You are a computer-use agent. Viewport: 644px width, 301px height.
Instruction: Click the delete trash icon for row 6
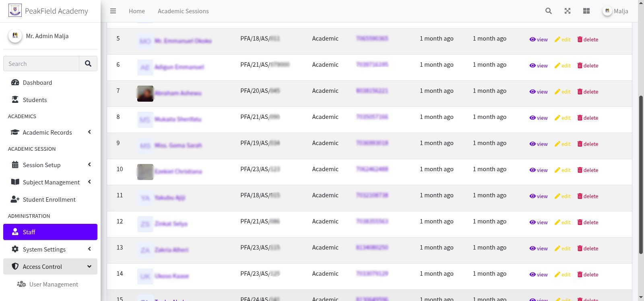point(580,66)
